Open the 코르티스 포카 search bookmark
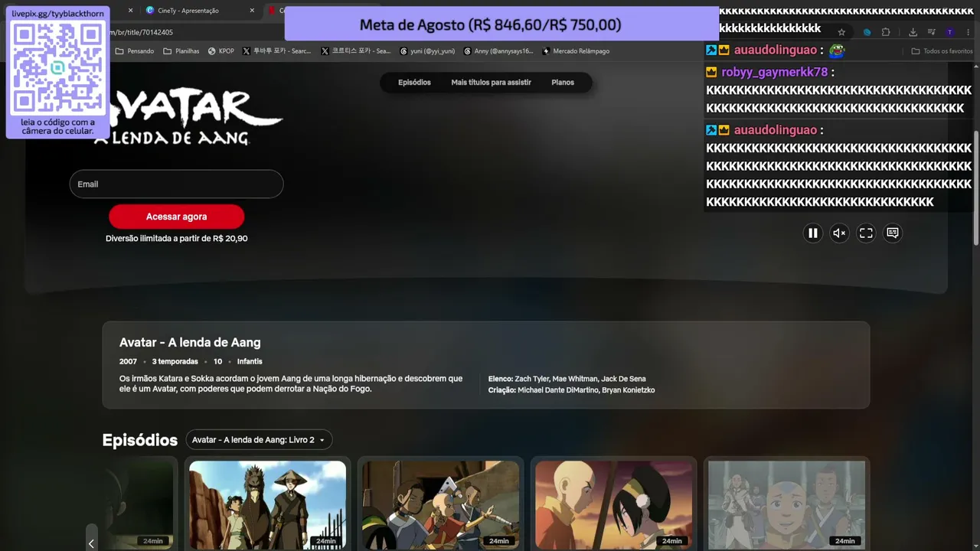The height and width of the screenshot is (551, 980). coord(356,51)
